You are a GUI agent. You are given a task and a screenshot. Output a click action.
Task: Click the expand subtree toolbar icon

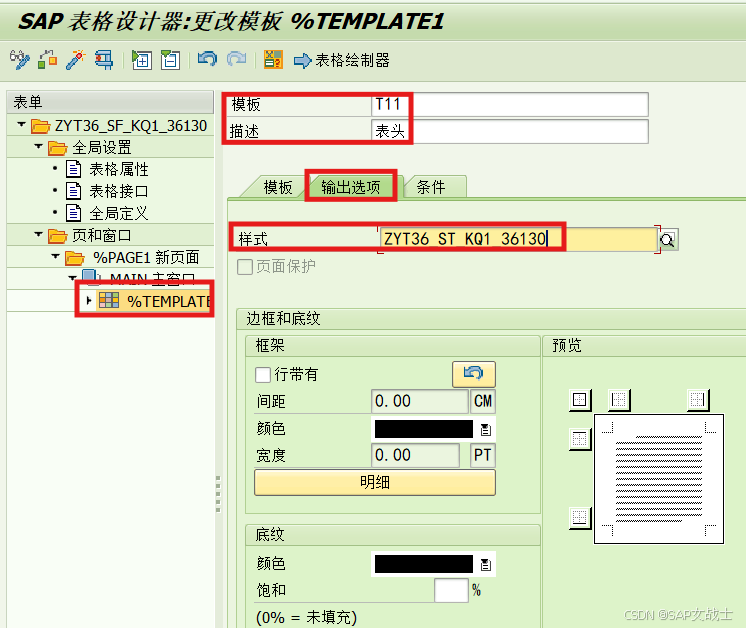142,60
